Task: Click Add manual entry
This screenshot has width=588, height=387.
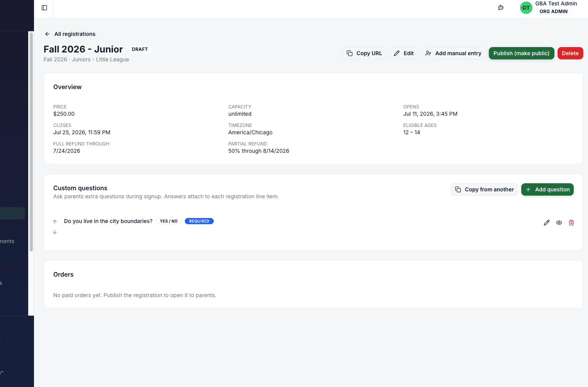Action: 453,53
